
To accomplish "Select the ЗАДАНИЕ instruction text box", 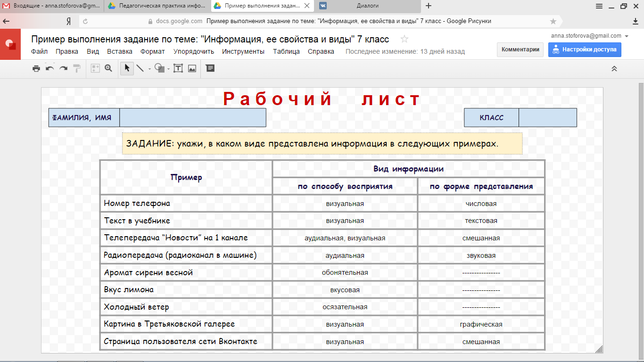I will coord(322,143).
